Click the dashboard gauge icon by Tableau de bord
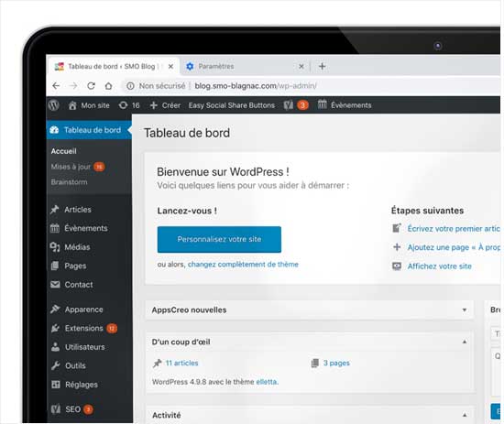This screenshot has width=504, height=424. 54,130
